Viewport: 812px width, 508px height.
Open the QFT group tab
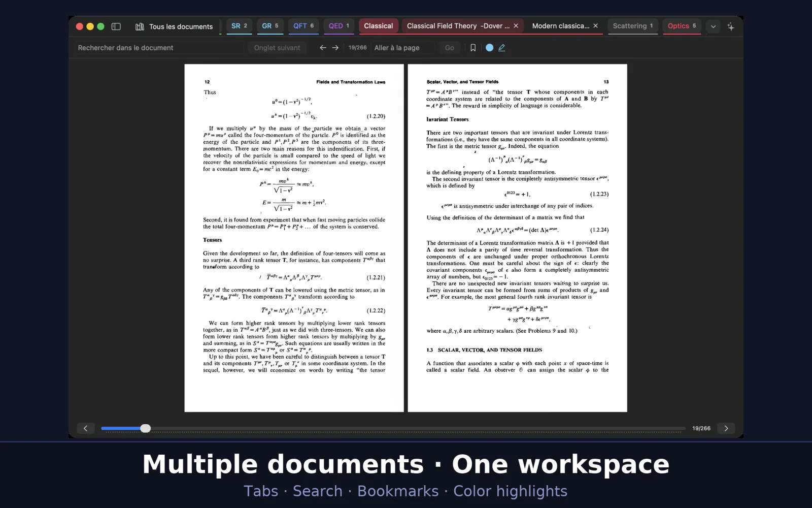pyautogui.click(x=303, y=26)
